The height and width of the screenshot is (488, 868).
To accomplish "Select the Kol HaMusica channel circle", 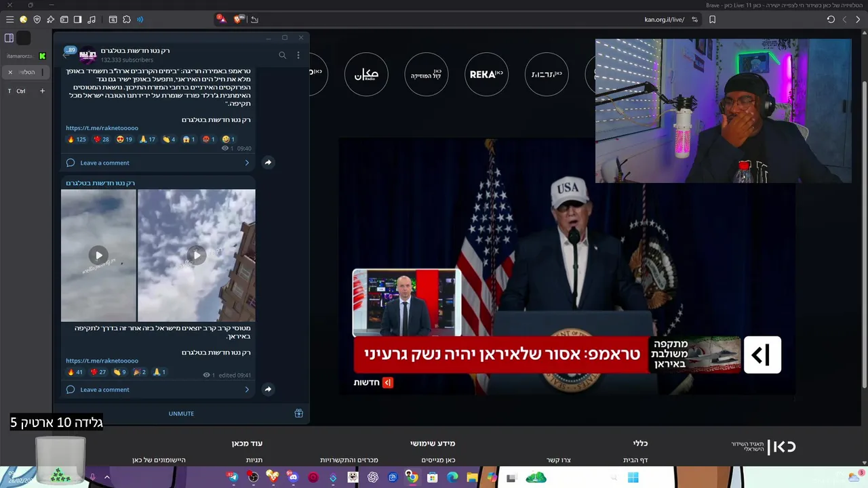I will 427,74.
